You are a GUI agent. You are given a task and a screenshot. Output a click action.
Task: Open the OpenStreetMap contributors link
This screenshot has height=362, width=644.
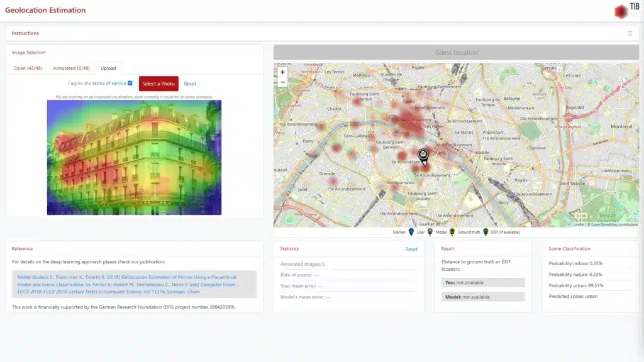pos(614,224)
